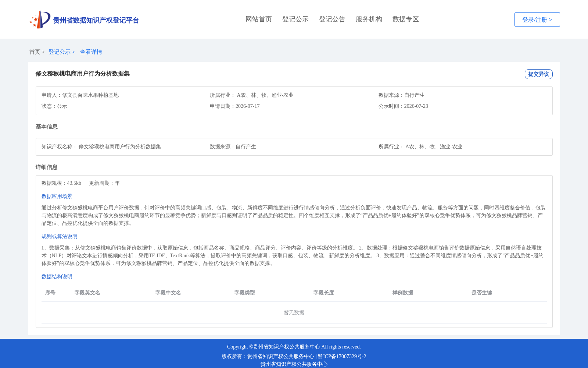
Task: Open the 贵州省数据知识产权登记平台 title link
Action: [96, 20]
